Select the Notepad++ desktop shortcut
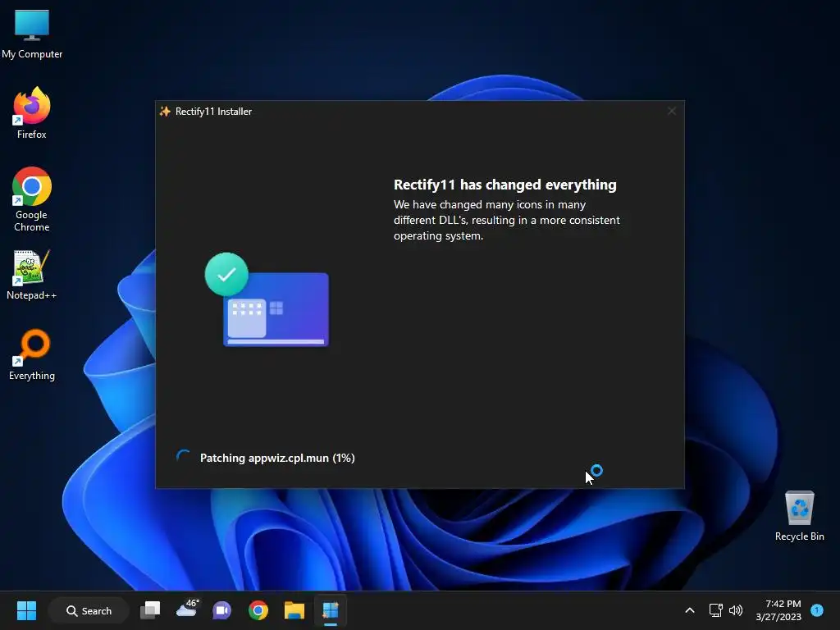The height and width of the screenshot is (630, 840). tap(32, 276)
